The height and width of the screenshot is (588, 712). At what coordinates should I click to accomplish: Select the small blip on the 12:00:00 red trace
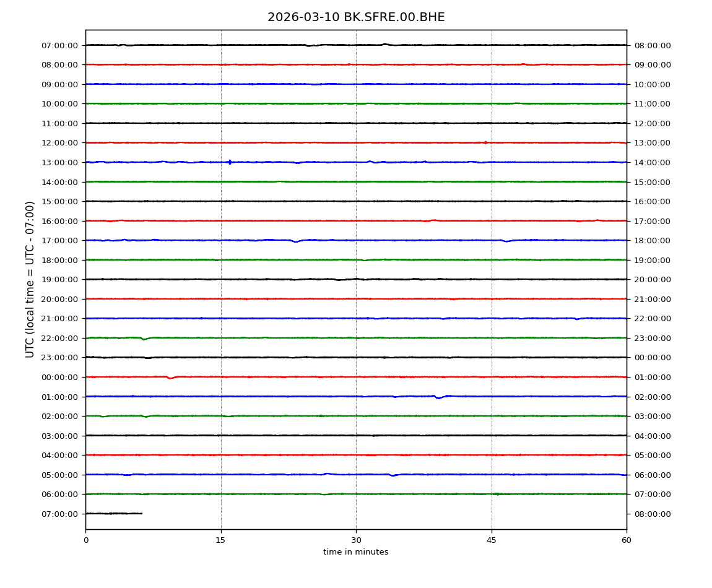click(x=485, y=142)
